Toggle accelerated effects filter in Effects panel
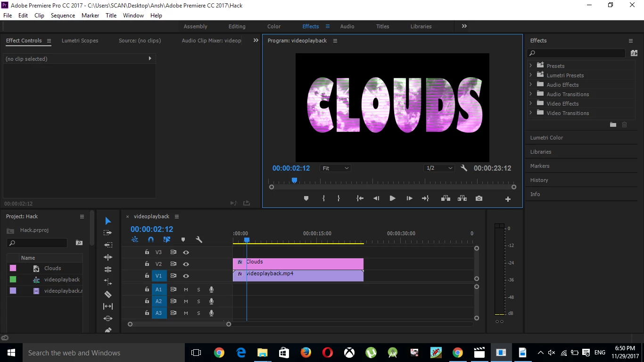This screenshot has width=644, height=362. 634,53
